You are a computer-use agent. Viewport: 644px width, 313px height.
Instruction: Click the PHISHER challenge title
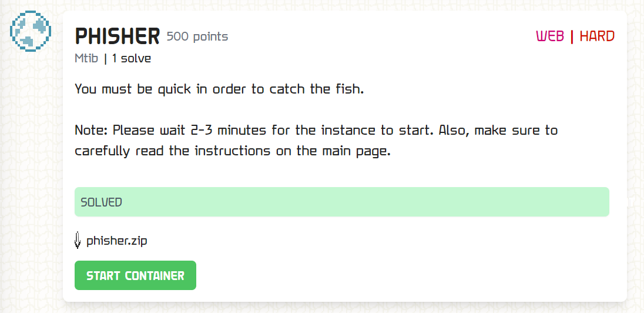pos(118,37)
